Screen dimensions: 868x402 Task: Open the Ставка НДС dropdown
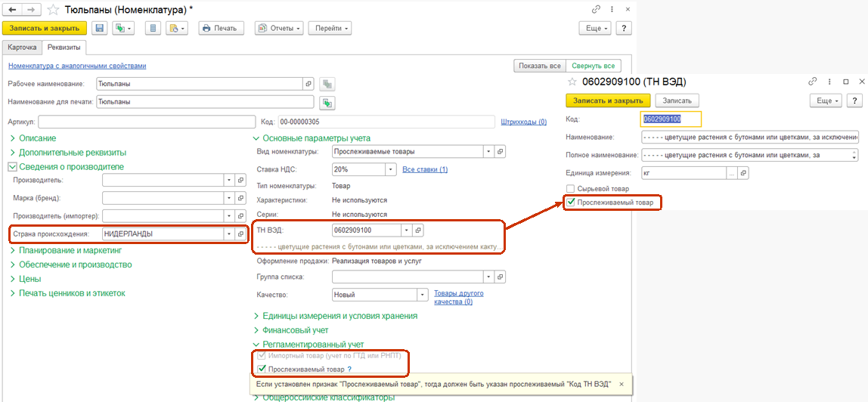[x=391, y=169]
